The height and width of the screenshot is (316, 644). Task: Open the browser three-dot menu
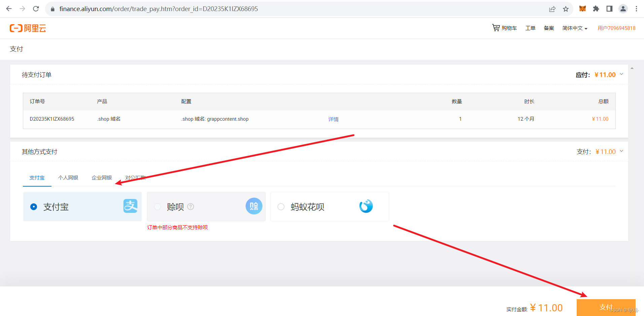(636, 9)
